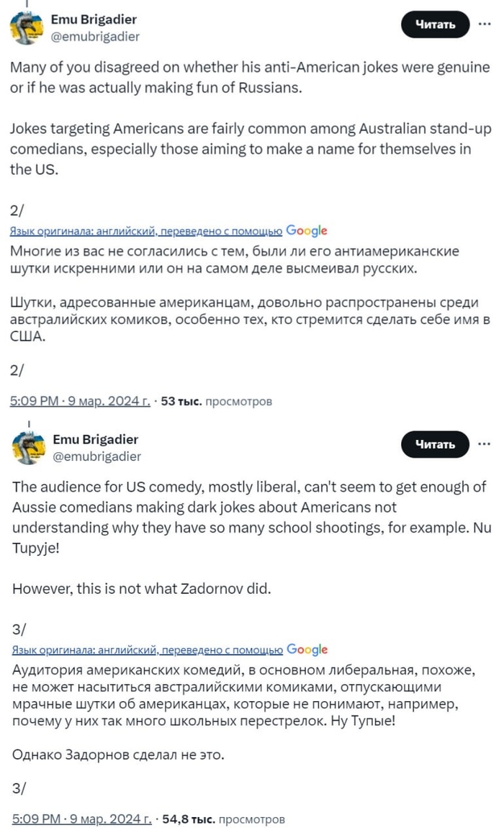Click the Emu Brigadier avatar on tweet 3/
Viewport: 504px width, 838px height.
27,448
